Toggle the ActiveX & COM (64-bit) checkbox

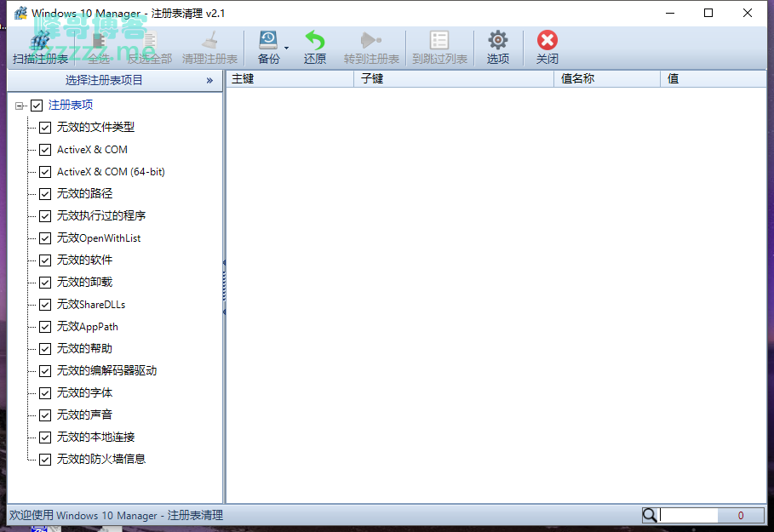coord(45,172)
